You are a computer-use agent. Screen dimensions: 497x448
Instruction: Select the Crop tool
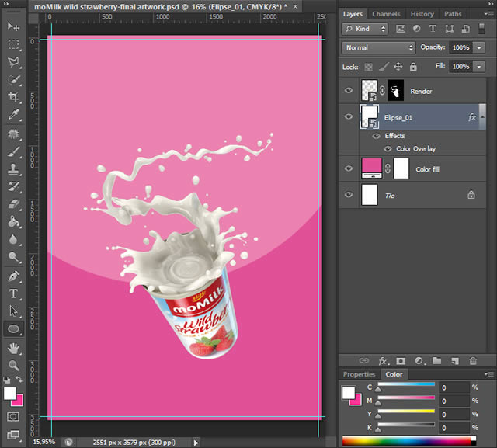coord(13,96)
